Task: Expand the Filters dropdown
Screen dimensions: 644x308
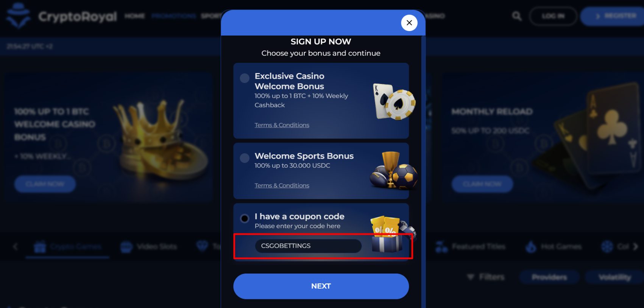Action: coord(486,277)
